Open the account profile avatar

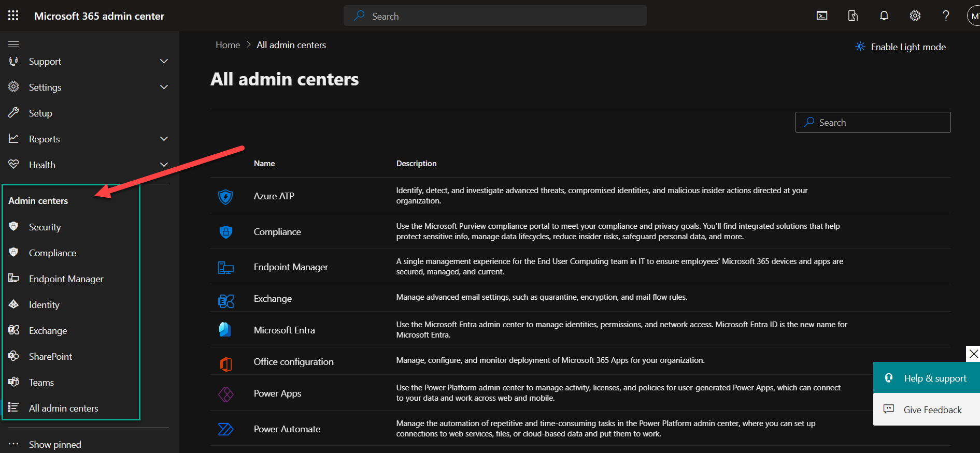point(974,16)
